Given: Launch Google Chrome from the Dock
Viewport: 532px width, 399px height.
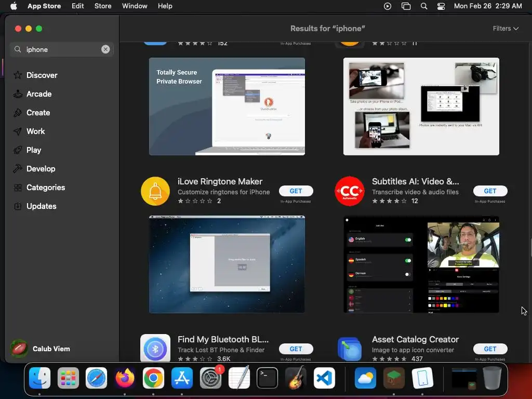Looking at the screenshot, I should click(153, 378).
